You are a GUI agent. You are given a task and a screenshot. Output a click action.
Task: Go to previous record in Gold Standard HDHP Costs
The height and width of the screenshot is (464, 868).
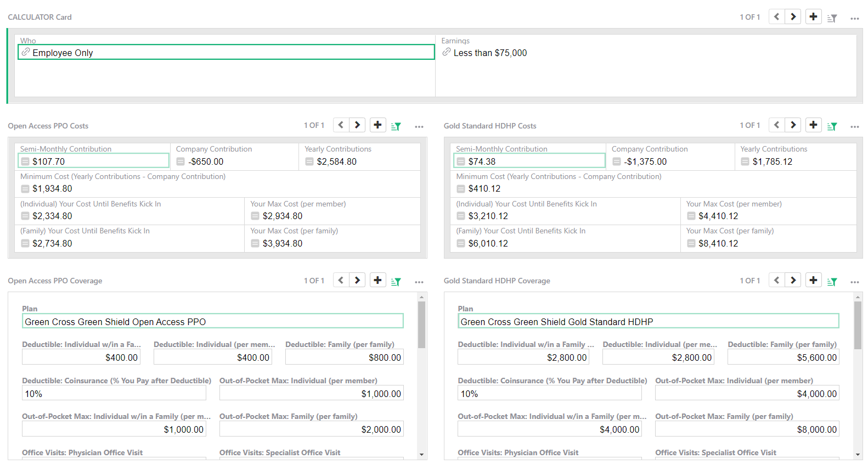point(776,125)
